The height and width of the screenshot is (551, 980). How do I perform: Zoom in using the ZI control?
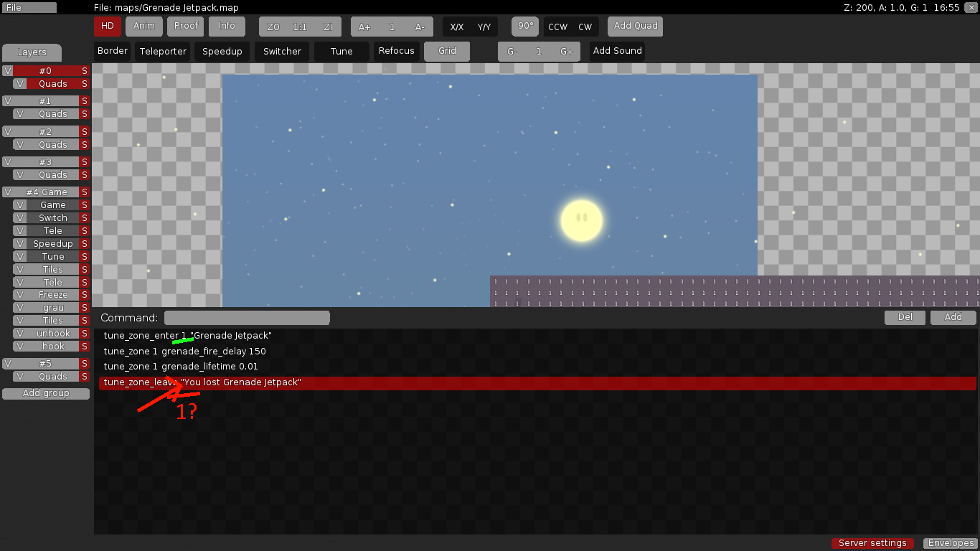click(x=328, y=26)
